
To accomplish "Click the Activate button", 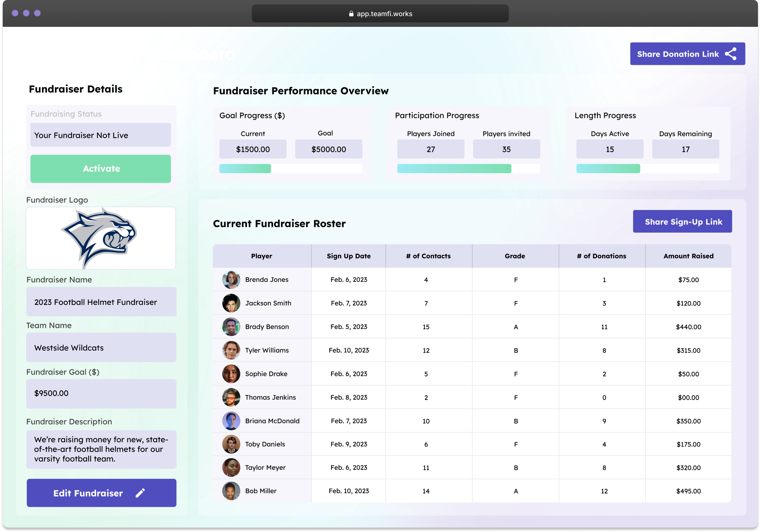I will click(x=100, y=169).
